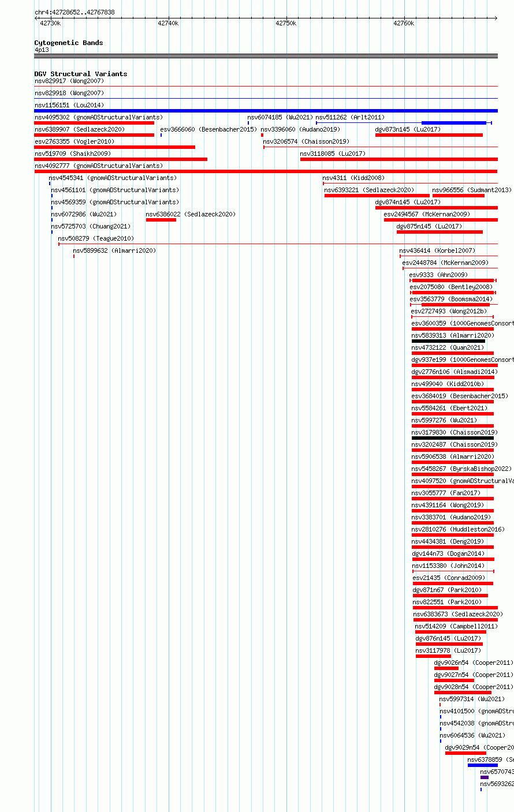Viewport: 514px width, 812px height.
Task: Open dgv875n145 (Lu2017) variant
Action: point(429,226)
